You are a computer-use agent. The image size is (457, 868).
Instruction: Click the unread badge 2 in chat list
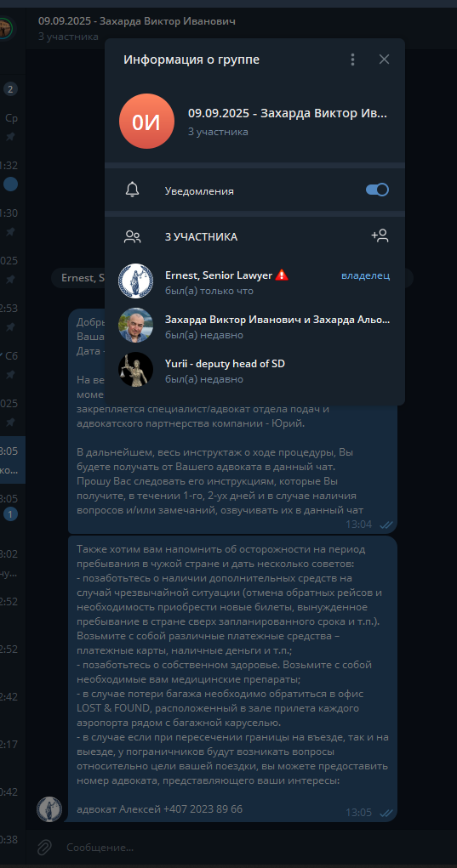click(x=10, y=88)
